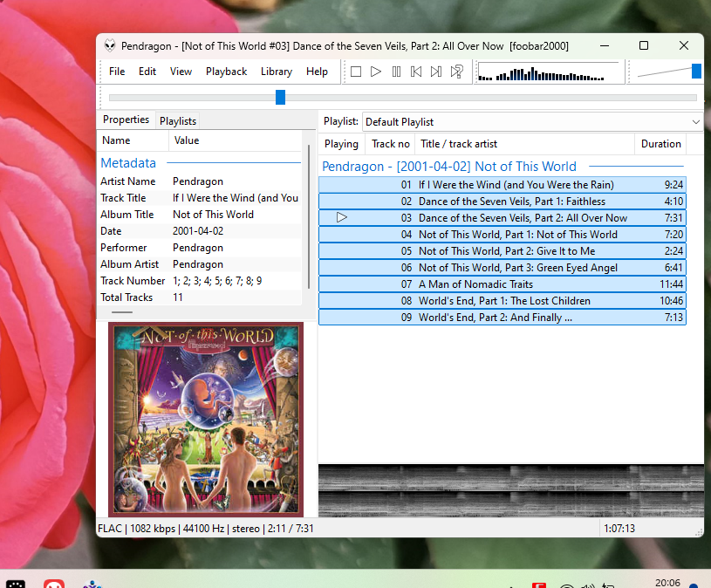Screen dimensions: 711x588
Task: Click the Total Tracks property row
Action: point(200,297)
